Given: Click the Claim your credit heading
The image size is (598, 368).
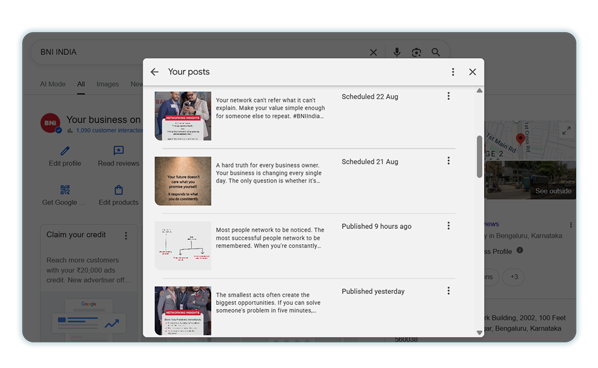Looking at the screenshot, I should 76,235.
